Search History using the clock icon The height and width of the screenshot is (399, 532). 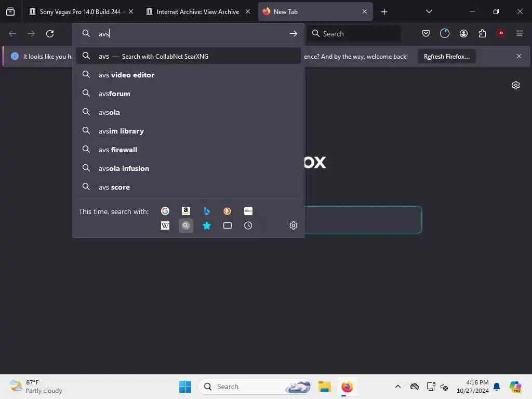(248, 225)
